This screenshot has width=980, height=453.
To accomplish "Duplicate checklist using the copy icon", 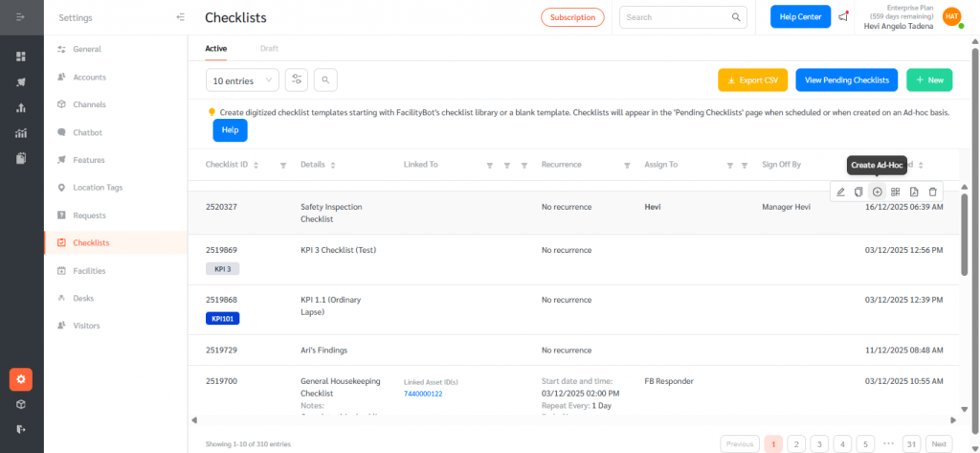I will (x=858, y=193).
